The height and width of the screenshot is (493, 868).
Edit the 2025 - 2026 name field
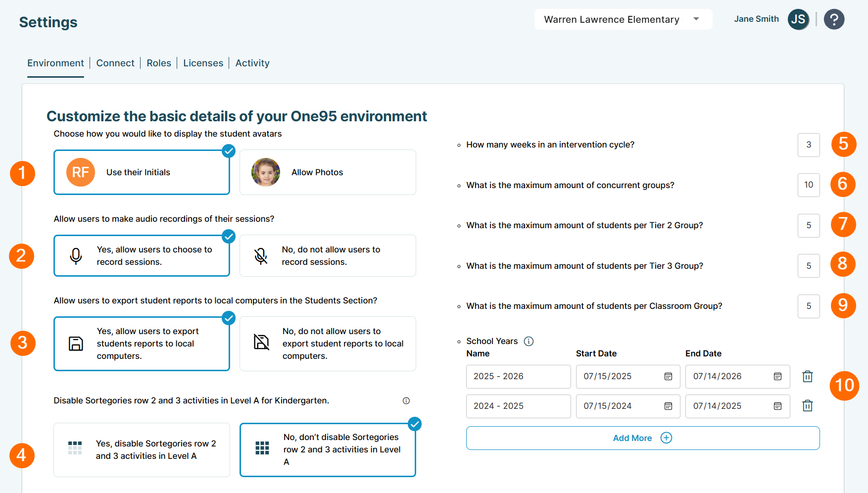518,377
